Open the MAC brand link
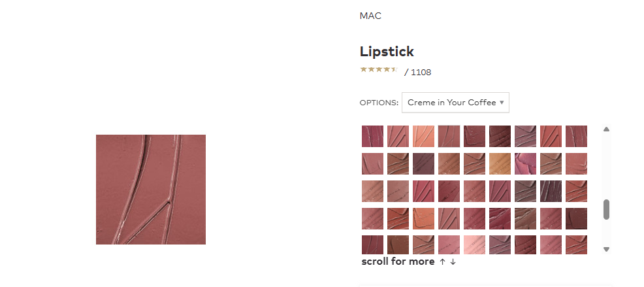 (x=370, y=16)
